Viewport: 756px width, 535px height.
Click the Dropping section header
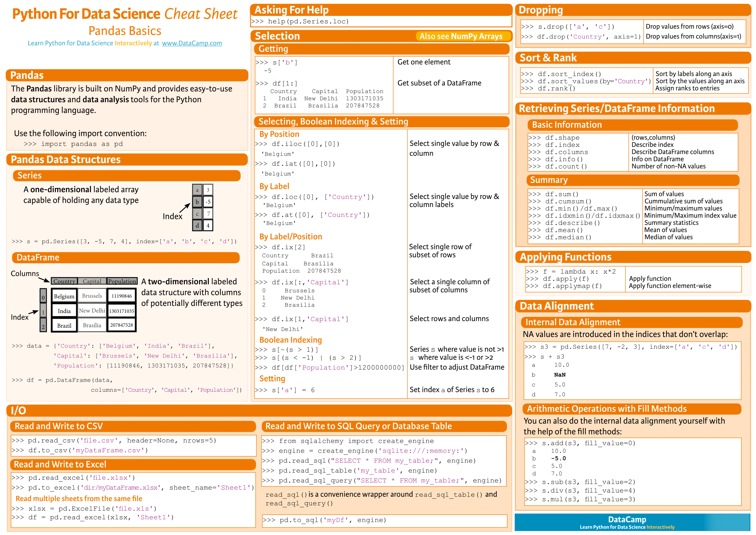[x=540, y=10]
